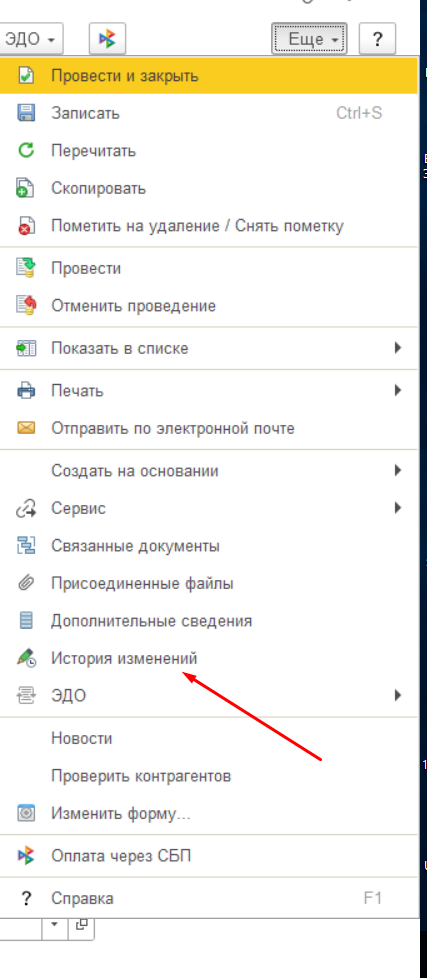Expand the Создать на основании submenu arrow
Screen dimensions: 427x978
(398, 470)
